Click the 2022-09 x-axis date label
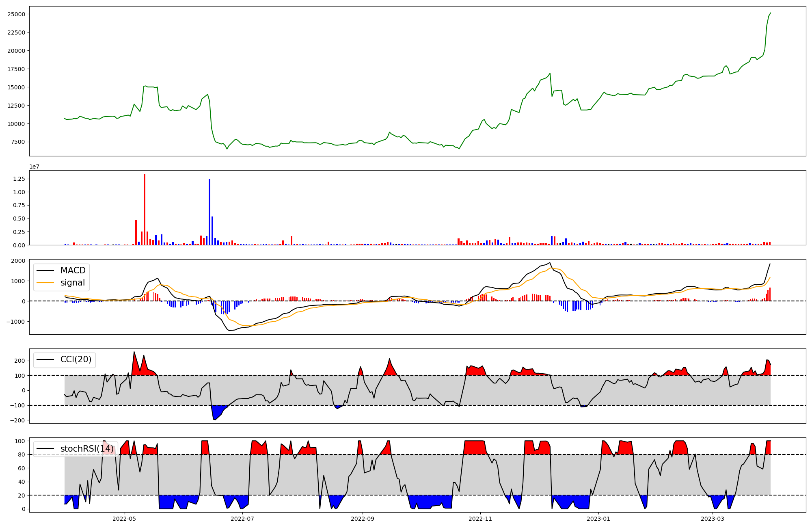812x528 pixels. 362,519
